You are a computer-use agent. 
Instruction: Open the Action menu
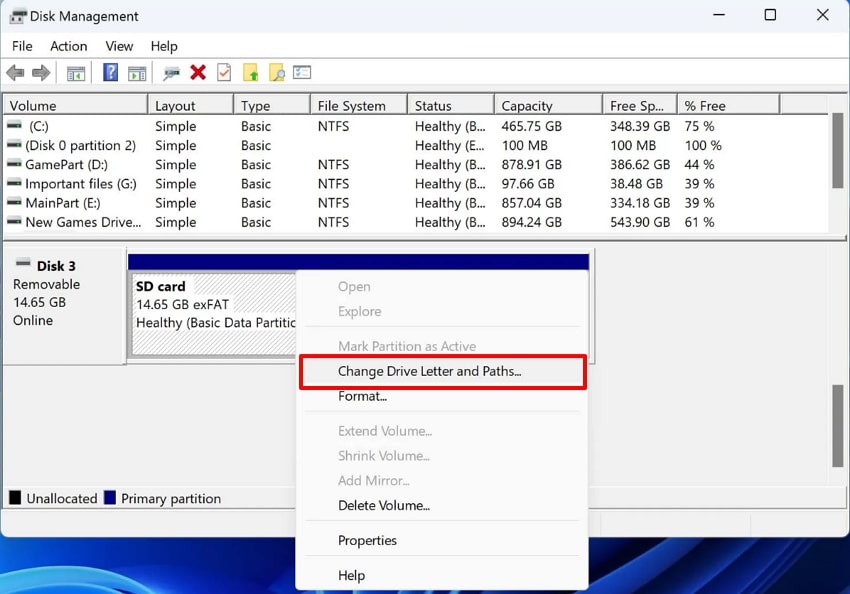[x=68, y=46]
